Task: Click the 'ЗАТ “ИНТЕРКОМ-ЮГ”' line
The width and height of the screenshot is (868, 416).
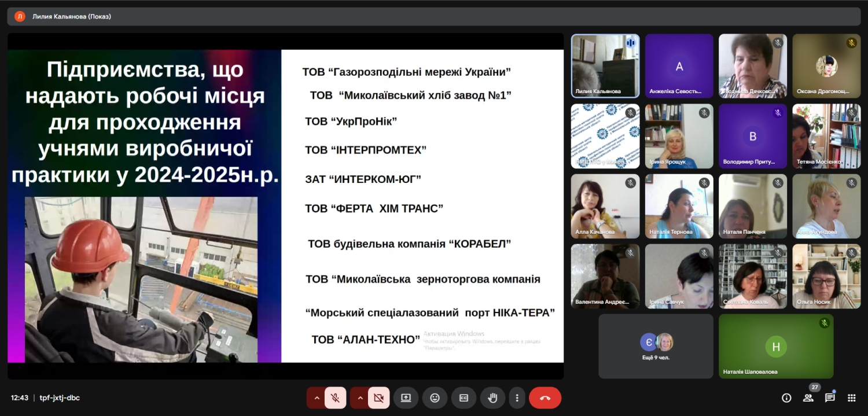Action: 363,179
